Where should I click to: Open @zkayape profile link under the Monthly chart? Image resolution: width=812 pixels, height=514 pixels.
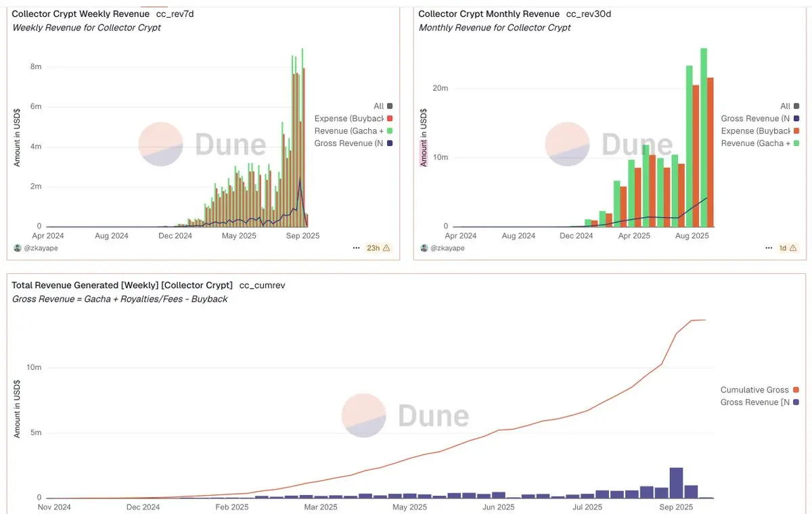447,248
